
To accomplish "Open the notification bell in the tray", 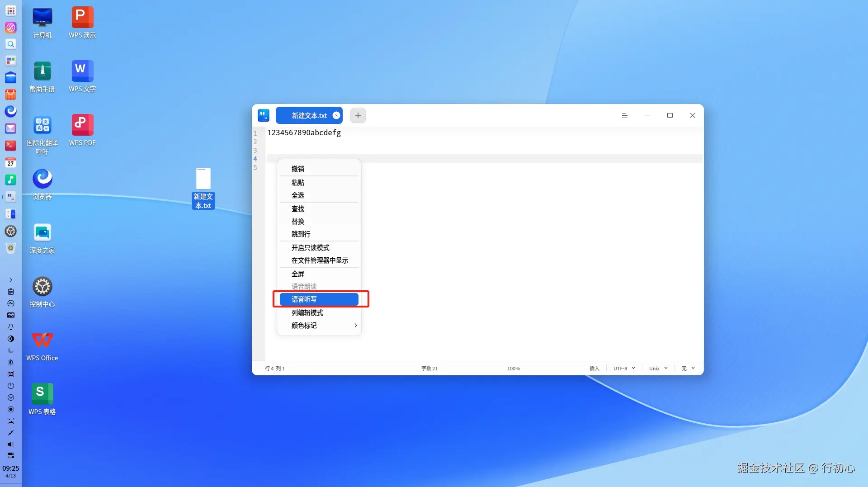I will [x=11, y=327].
